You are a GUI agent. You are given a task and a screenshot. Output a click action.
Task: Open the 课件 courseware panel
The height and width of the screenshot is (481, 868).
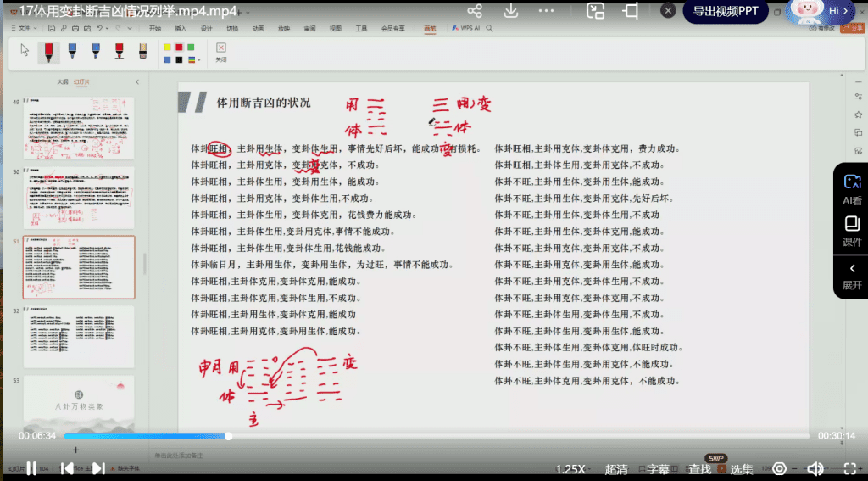coord(851,231)
